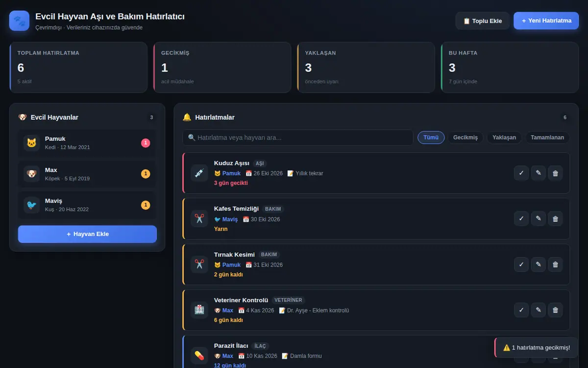Delete the Veteriner Kontrolü reminder
The width and height of the screenshot is (588, 368).
555,310
